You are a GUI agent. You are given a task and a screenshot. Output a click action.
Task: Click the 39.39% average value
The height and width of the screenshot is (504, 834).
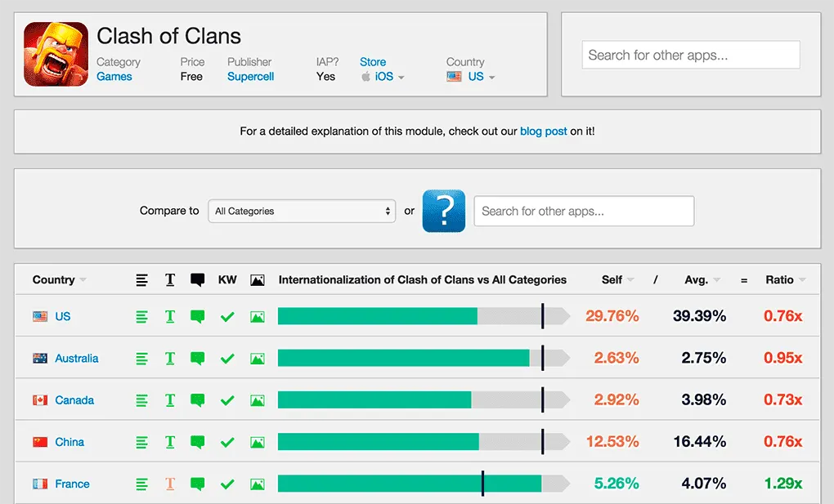click(x=699, y=316)
